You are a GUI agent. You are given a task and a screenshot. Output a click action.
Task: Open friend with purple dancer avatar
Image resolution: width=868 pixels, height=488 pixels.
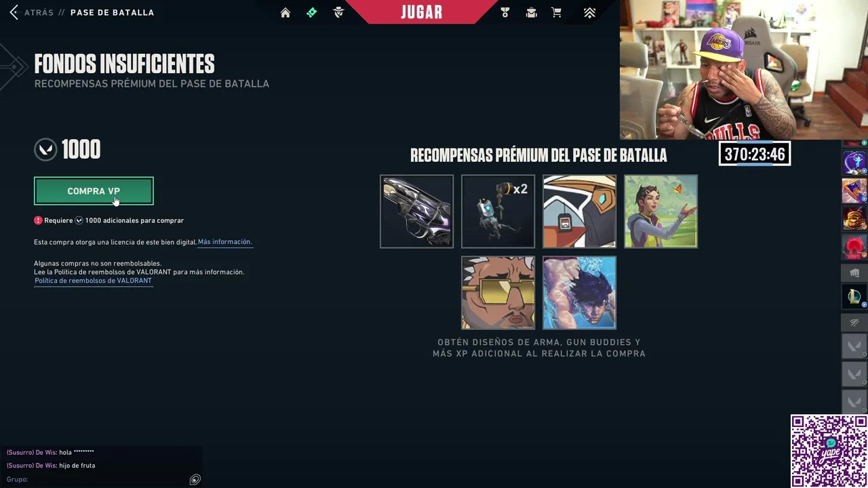[x=854, y=163]
